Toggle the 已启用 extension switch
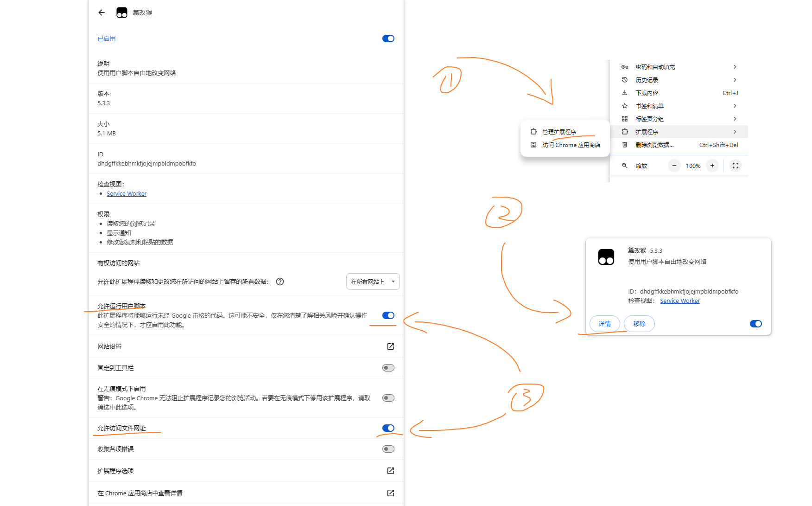This screenshot has height=506, width=812. coord(388,38)
